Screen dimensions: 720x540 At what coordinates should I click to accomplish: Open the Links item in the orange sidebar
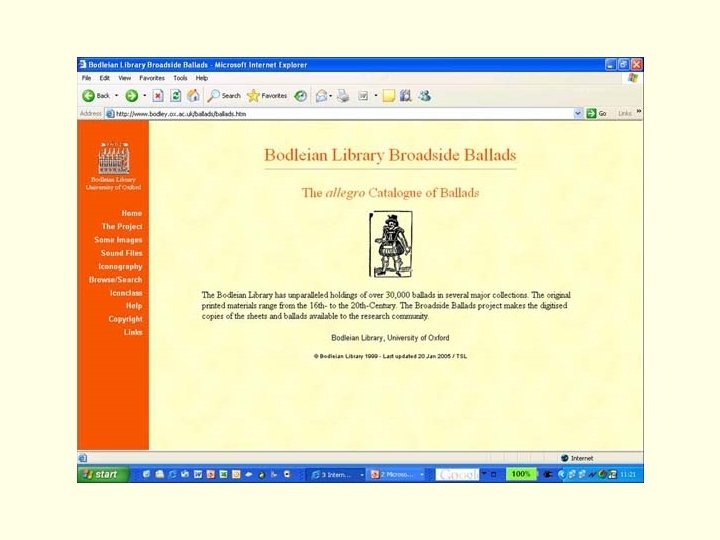click(133, 332)
